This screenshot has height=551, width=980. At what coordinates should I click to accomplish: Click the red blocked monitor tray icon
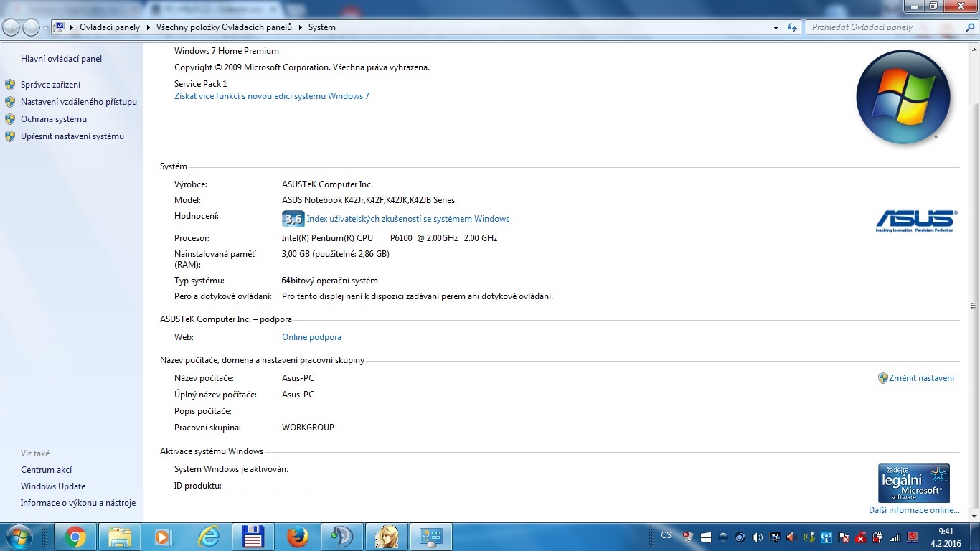(x=913, y=537)
